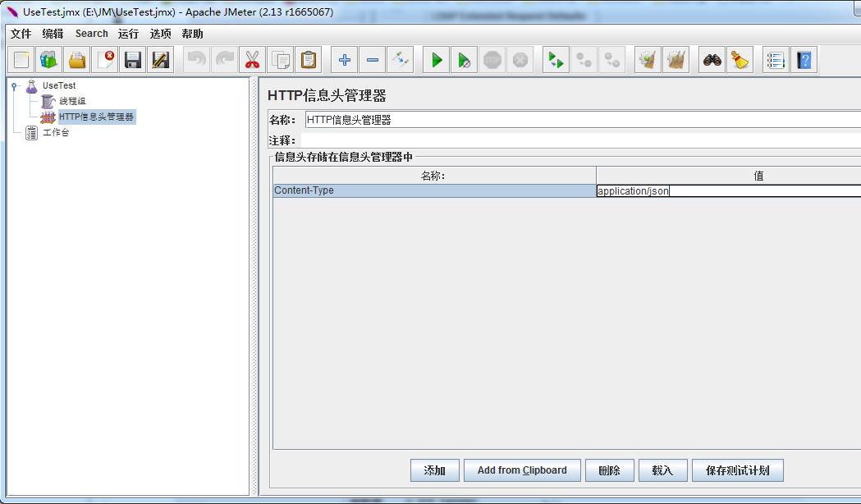Click the 添加 add button
The image size is (861, 504).
(434, 470)
